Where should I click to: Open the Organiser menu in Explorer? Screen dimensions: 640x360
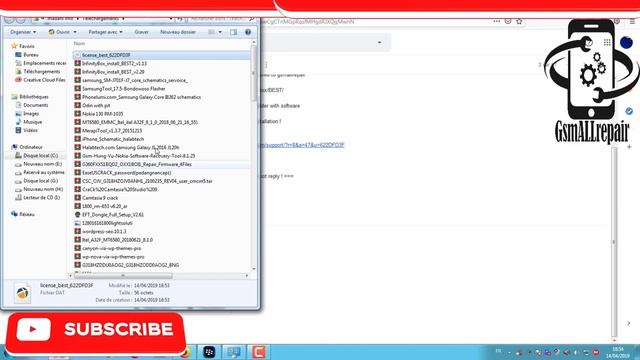(23, 32)
